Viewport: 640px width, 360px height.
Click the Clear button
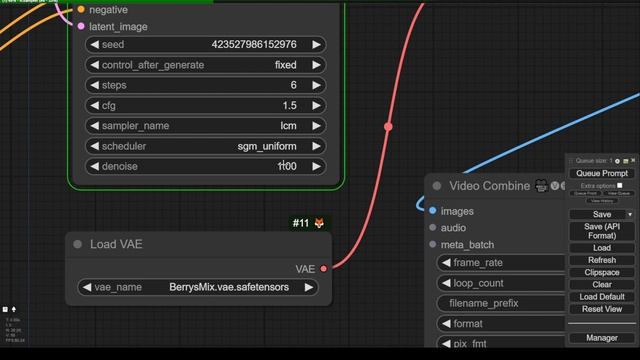tap(602, 284)
